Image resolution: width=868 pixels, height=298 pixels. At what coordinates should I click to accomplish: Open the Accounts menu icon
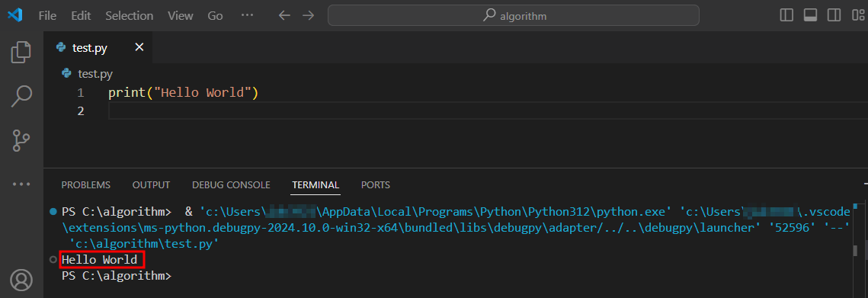click(x=21, y=280)
